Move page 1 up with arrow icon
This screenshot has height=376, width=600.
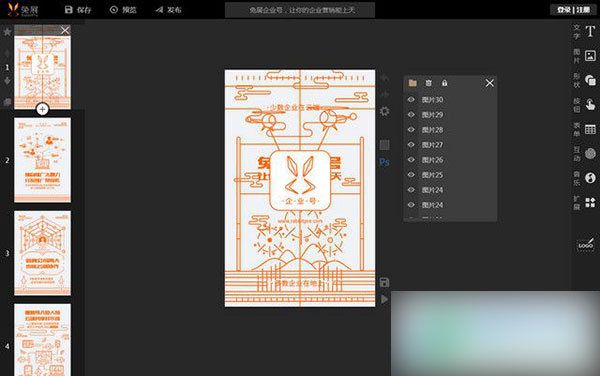7,53
